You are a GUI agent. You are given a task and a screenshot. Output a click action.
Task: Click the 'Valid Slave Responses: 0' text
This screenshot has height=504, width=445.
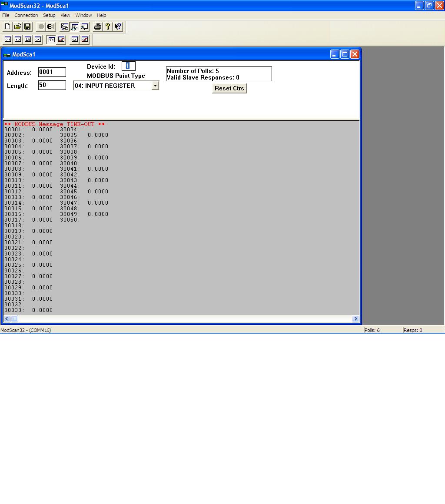coord(203,77)
